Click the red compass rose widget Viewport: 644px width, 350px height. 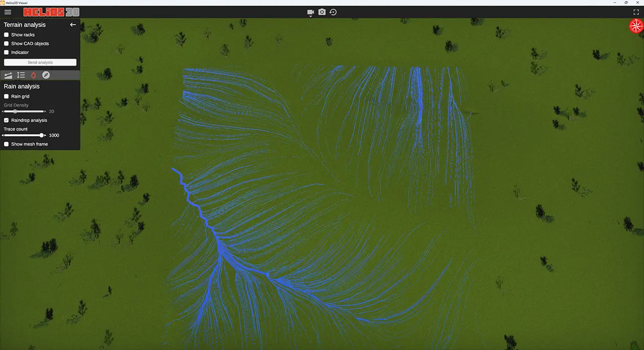(636, 26)
